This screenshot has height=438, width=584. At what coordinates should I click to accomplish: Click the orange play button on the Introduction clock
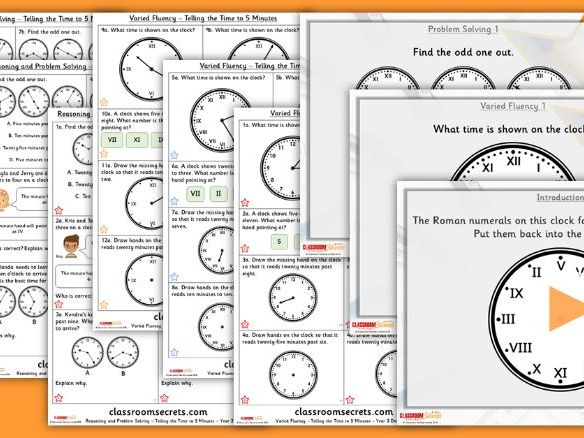(x=566, y=308)
